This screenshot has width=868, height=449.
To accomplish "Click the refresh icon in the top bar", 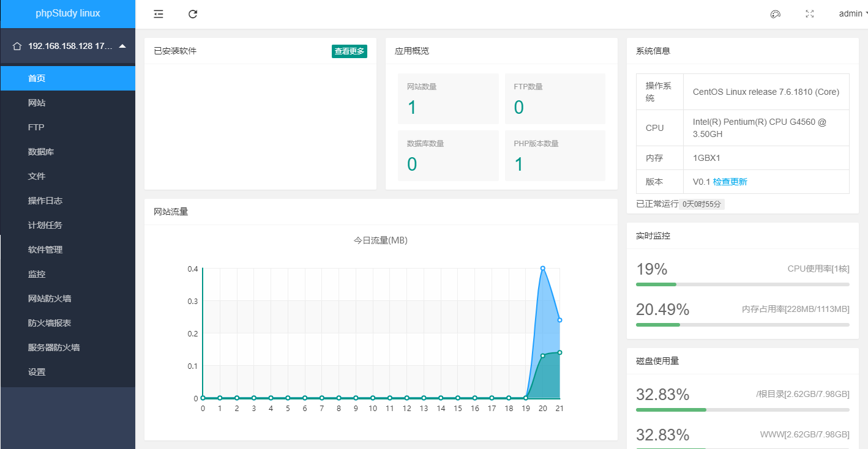I will [x=193, y=14].
